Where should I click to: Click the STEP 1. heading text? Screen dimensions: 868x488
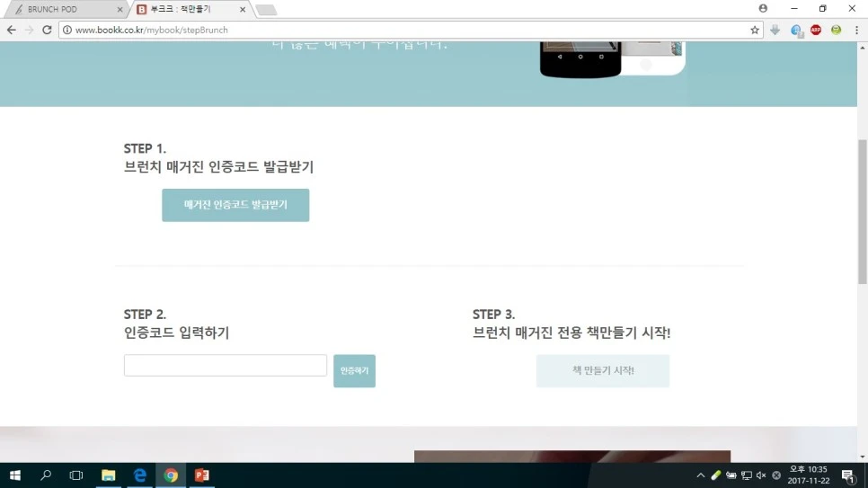145,148
